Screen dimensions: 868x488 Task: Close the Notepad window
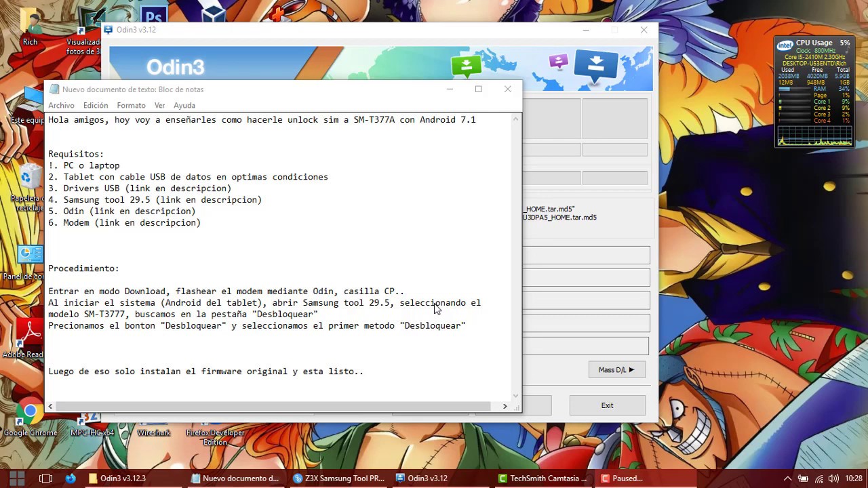507,89
